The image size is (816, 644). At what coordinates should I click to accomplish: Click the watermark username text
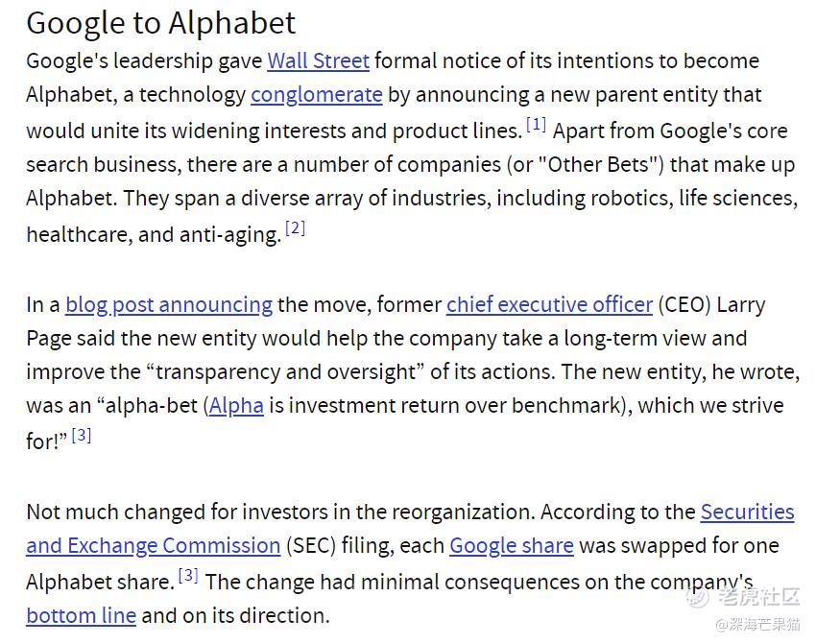click(757, 624)
